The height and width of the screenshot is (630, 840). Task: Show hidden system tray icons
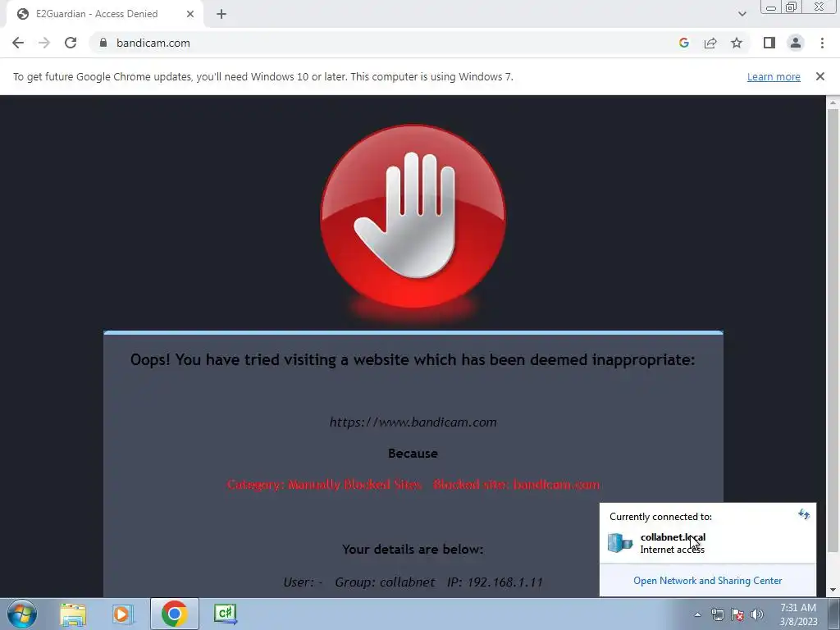[x=697, y=614]
